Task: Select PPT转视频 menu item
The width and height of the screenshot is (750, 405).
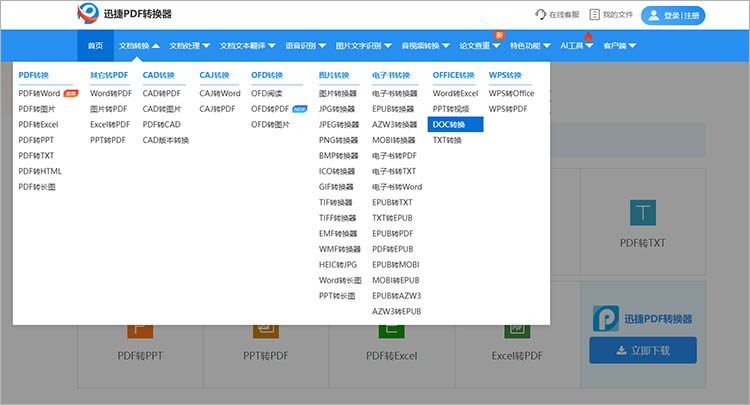Action: (451, 109)
